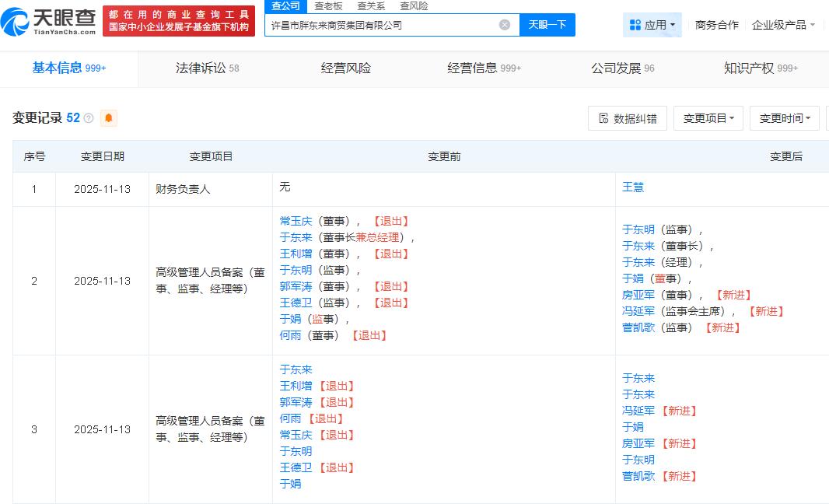This screenshot has height=504, width=829.
Task: Click the company name search input field
Action: [x=381, y=25]
